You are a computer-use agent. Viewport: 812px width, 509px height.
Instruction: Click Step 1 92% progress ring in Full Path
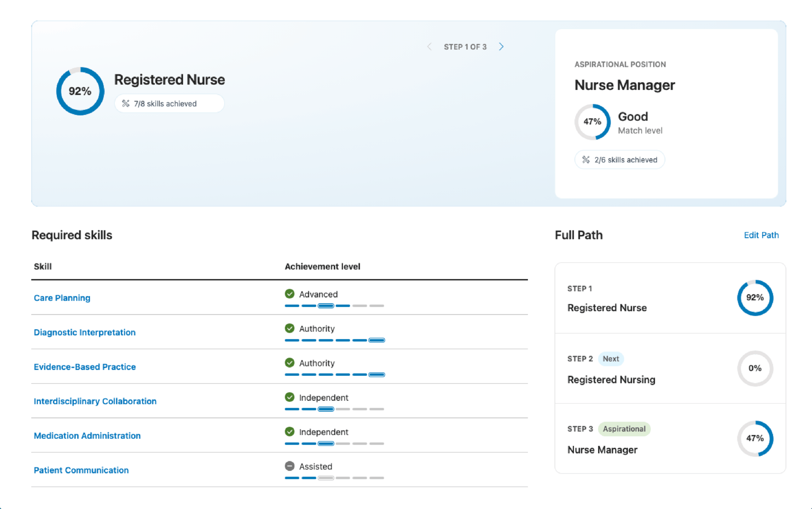tap(755, 298)
